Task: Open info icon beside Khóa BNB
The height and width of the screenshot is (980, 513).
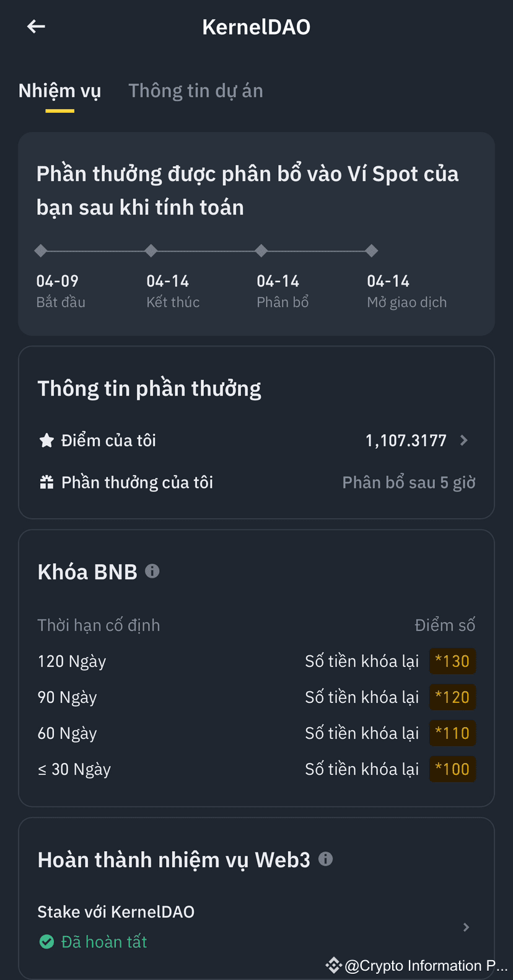Action: [x=152, y=571]
